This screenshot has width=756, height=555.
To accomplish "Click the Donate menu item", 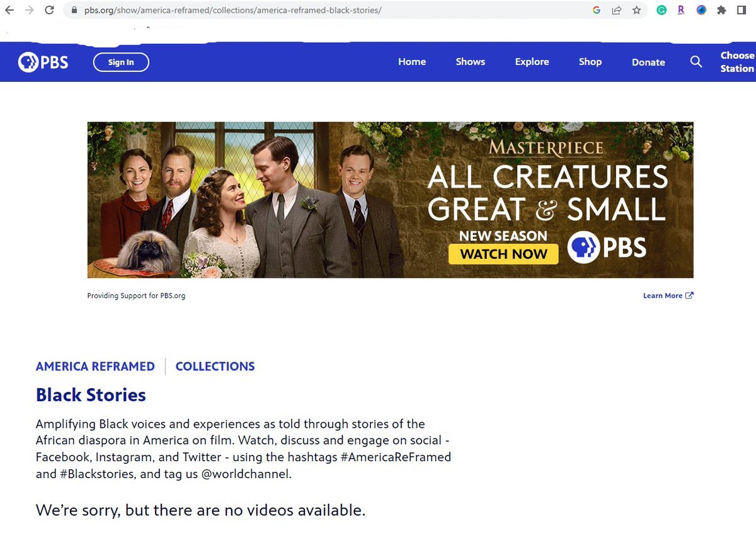I will [x=648, y=62].
